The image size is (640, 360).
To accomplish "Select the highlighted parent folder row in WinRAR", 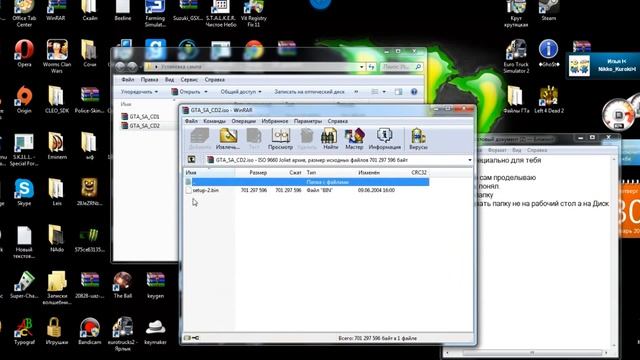I will pos(306,182).
